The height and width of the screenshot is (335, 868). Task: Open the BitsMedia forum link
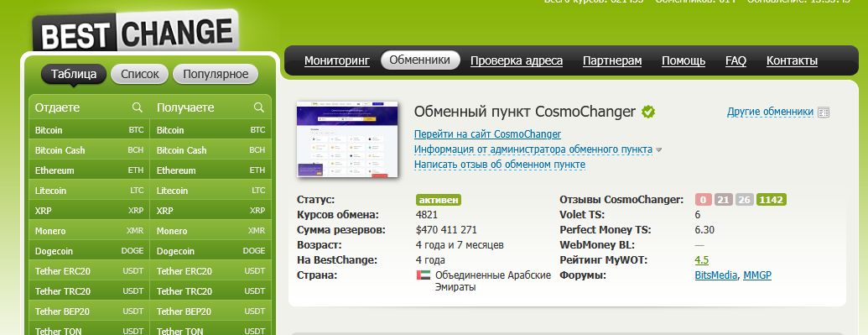coord(715,275)
